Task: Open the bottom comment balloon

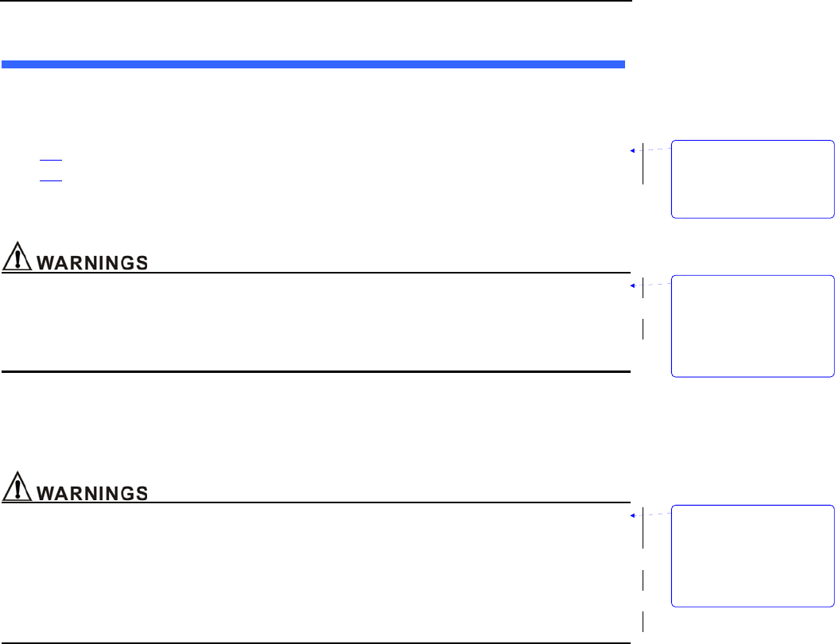Action: [x=752, y=555]
